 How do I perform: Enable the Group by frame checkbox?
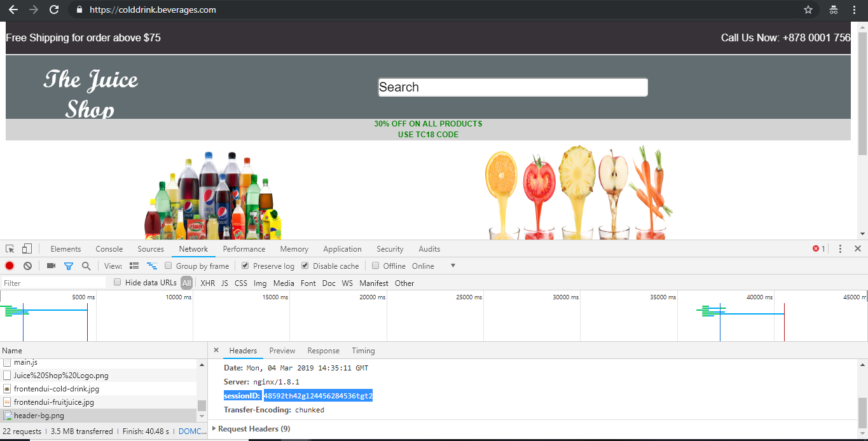click(168, 266)
